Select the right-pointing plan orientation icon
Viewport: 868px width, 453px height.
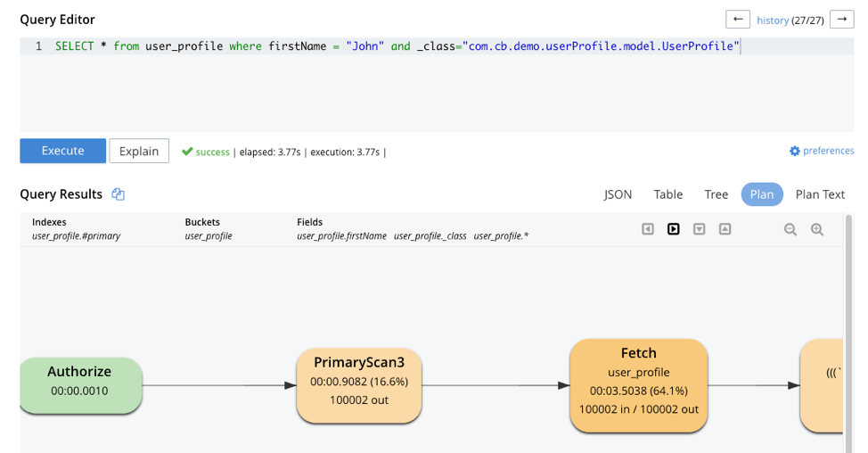coord(674,229)
